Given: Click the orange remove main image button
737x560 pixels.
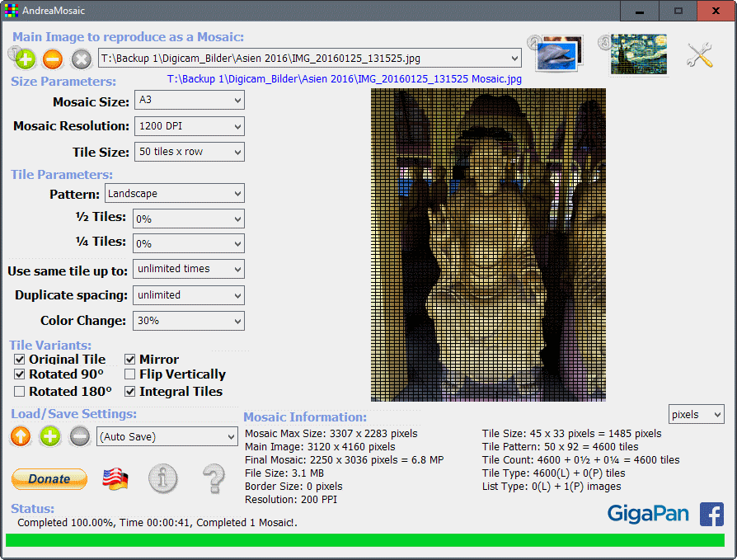Looking at the screenshot, I should (x=53, y=59).
